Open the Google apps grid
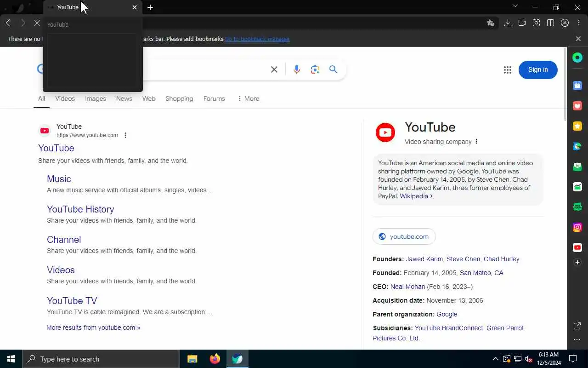The width and height of the screenshot is (588, 368). click(508, 70)
